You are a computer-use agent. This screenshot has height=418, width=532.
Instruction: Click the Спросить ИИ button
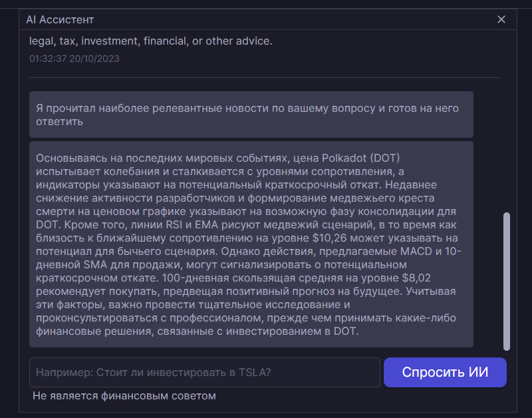(x=445, y=372)
